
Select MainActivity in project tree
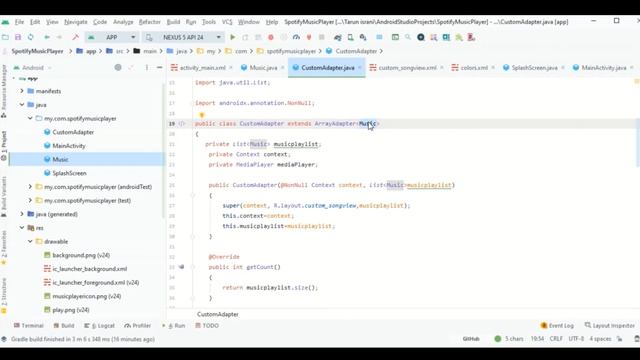coord(69,146)
